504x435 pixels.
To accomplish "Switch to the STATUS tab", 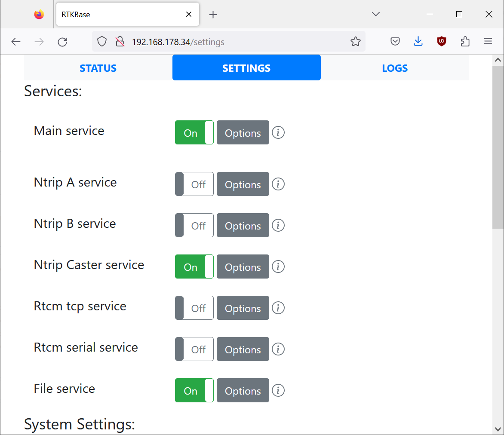I will (98, 68).
